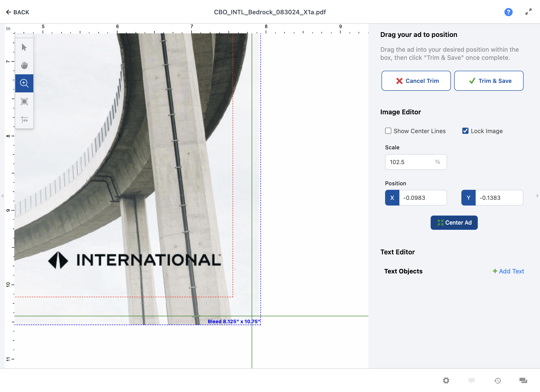Toggle the guides visibility tool

pyautogui.click(x=24, y=120)
